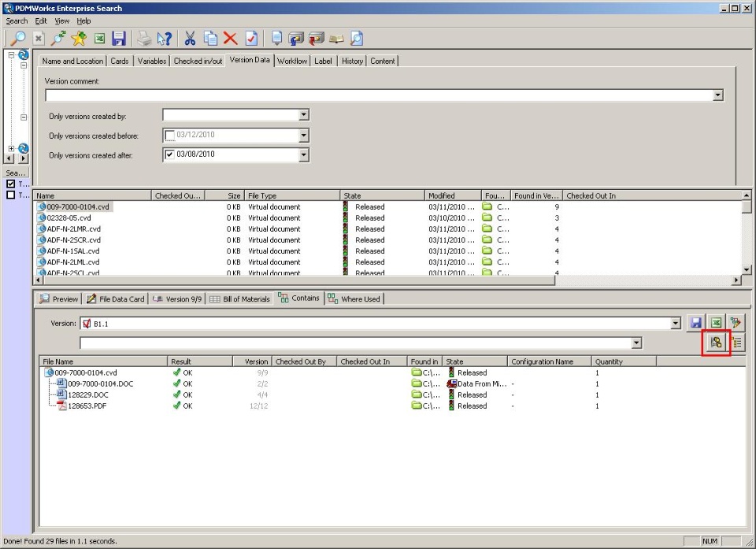Open the Search menu
This screenshot has width=756, height=549.
[17, 20]
